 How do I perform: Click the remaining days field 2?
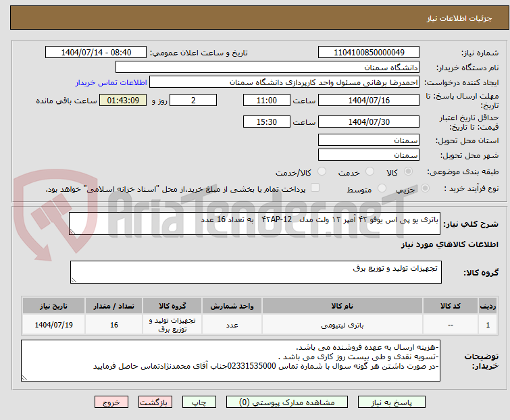click(193, 100)
